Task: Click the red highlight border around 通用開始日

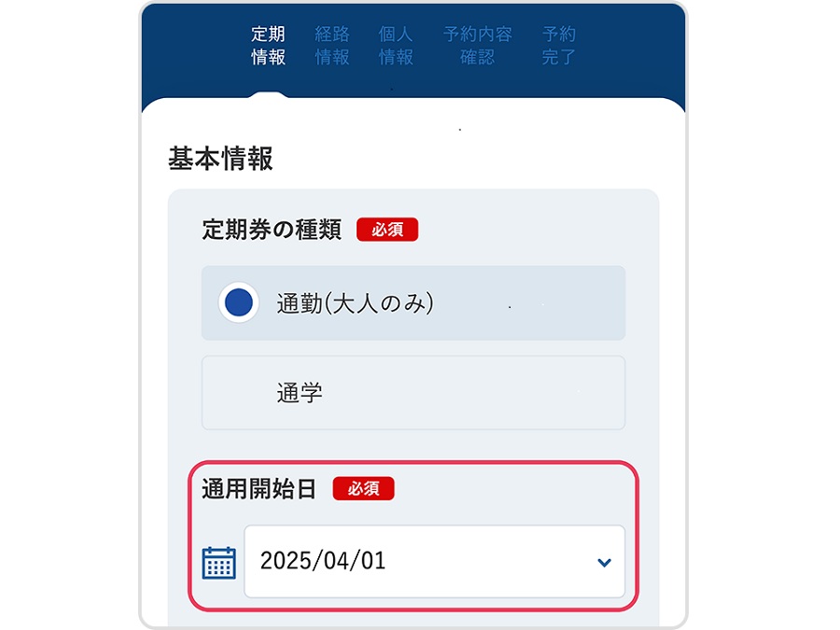Action: tap(413, 462)
